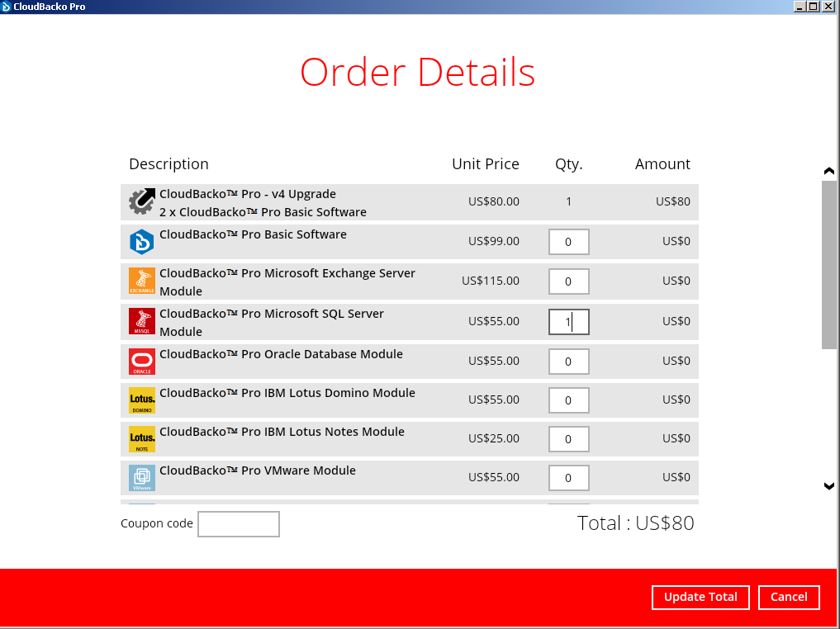
Task: Click 'CloudBacko™ Pro Oracle Database Module' label
Action: pyautogui.click(x=282, y=354)
